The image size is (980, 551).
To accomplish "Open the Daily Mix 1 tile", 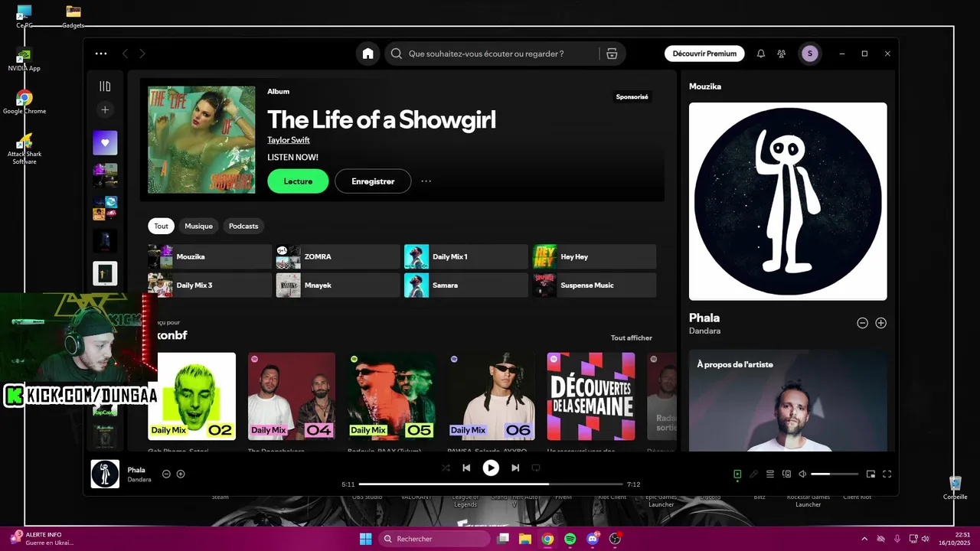I will (465, 257).
